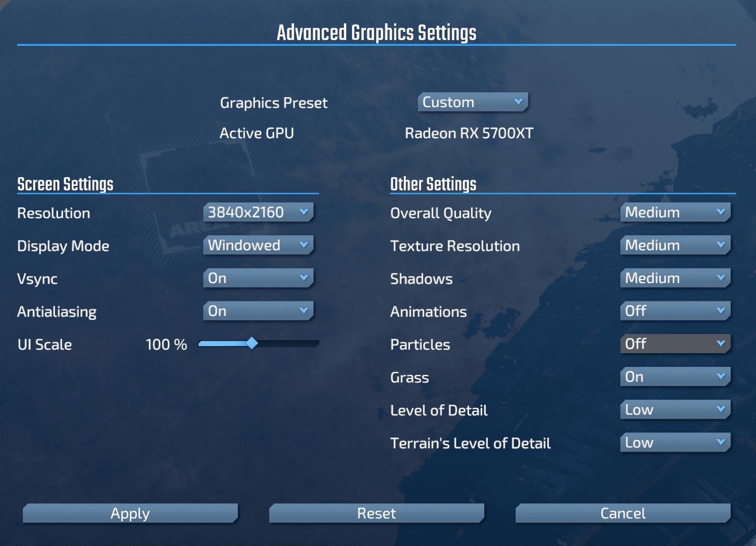
Task: Click the UI Scale slider handle
Action: 251,344
